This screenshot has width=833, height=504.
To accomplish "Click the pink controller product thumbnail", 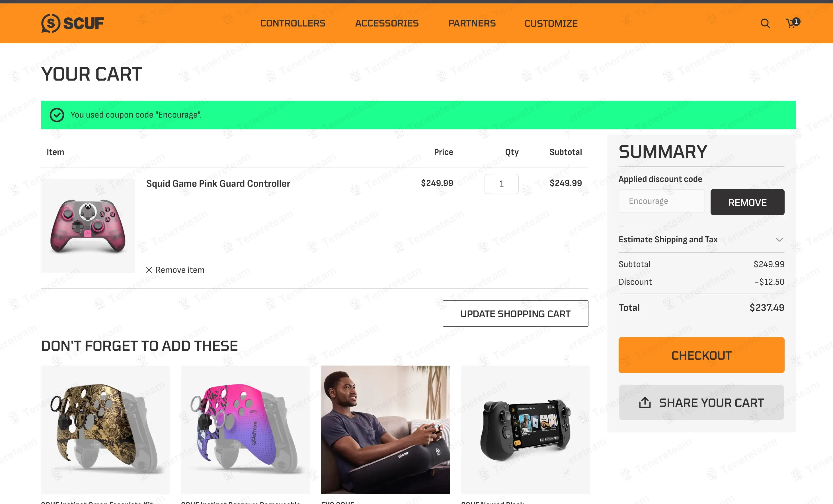I will 88,226.
